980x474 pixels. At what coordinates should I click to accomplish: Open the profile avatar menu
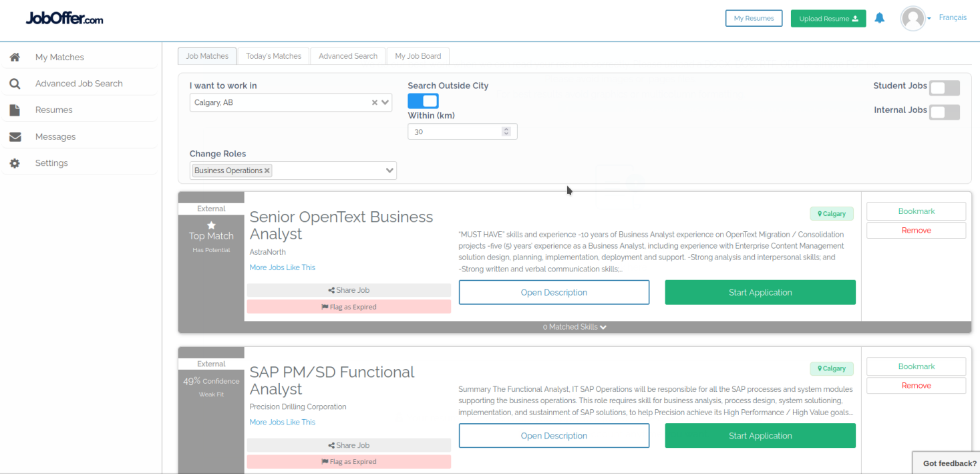point(915,18)
